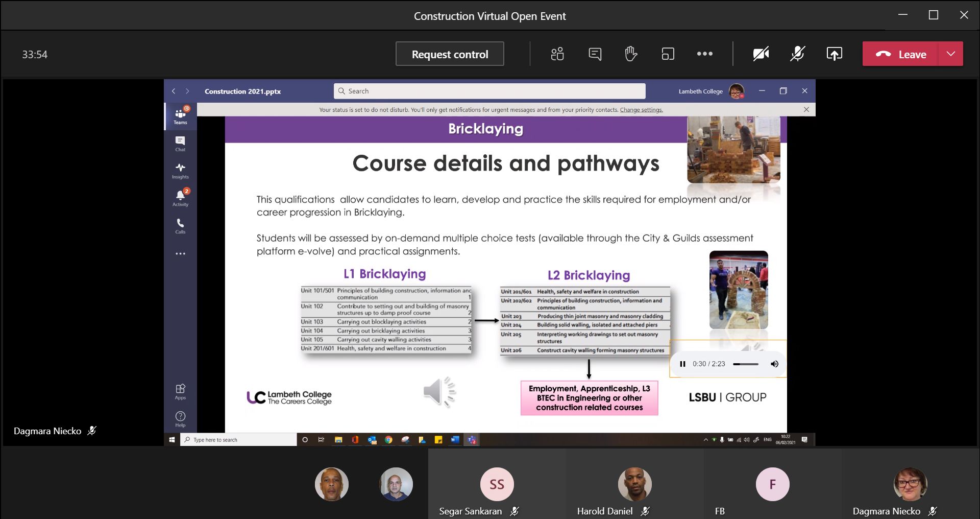Open Windows Start menu in shared taskbar
Viewport: 980px width, 519px height.
pos(172,439)
